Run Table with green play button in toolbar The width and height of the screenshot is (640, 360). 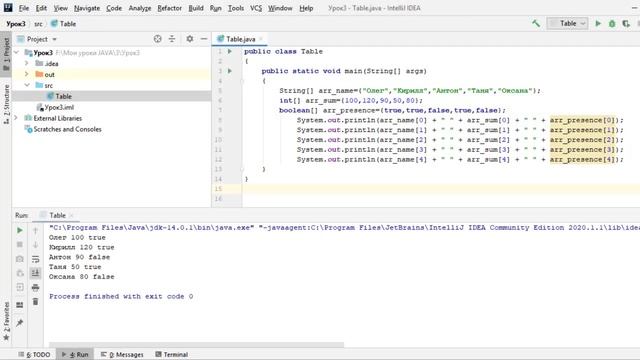click(x=598, y=24)
